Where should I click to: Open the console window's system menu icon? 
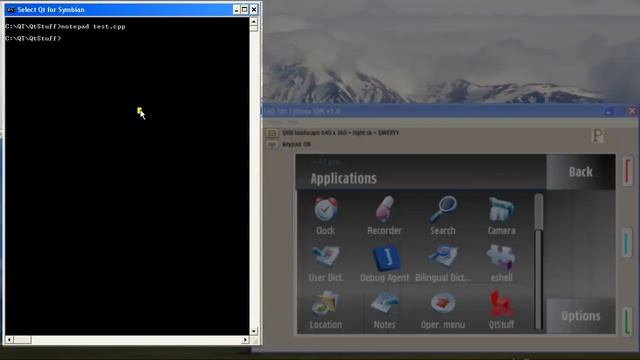[11, 9]
